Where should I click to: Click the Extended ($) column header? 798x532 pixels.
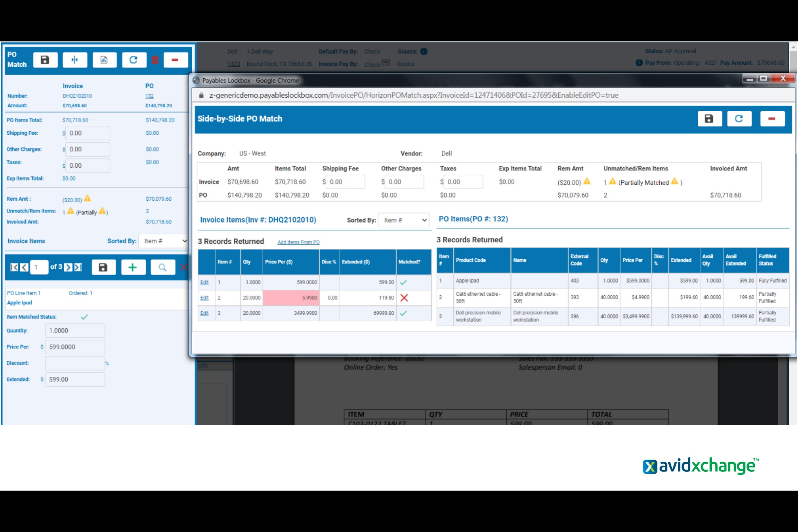coord(368,262)
